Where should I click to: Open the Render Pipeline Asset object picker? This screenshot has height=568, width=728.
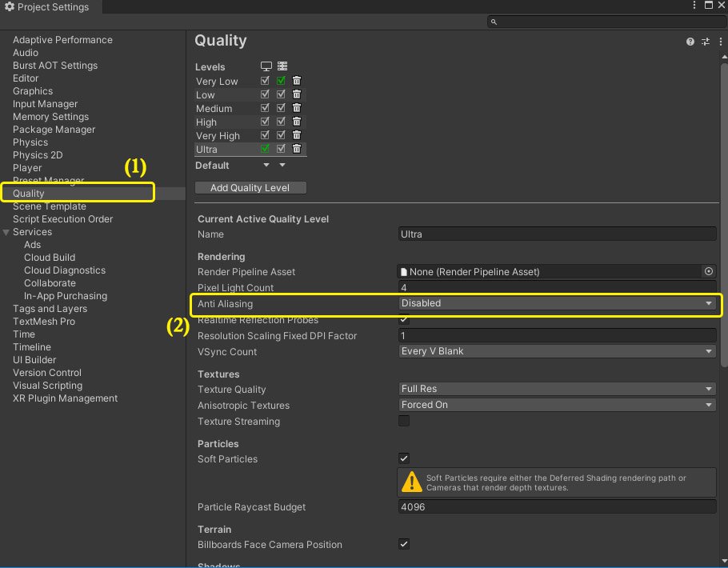coord(708,272)
